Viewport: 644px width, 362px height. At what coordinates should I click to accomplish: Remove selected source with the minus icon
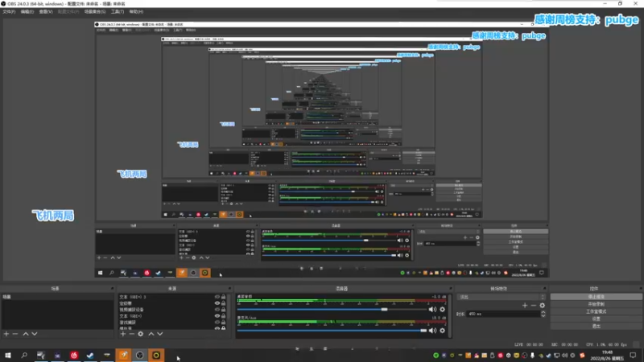(x=131, y=334)
